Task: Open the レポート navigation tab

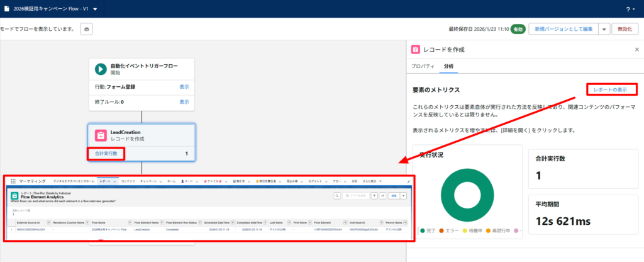Action: [105, 181]
